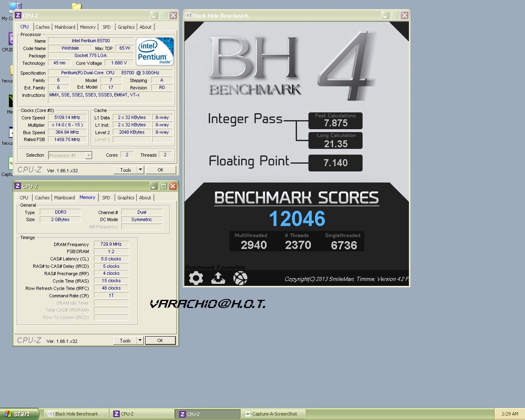The width and height of the screenshot is (525, 420).
Task: Open Capture-A-ScreenShot taskbar item
Action: [x=274, y=414]
